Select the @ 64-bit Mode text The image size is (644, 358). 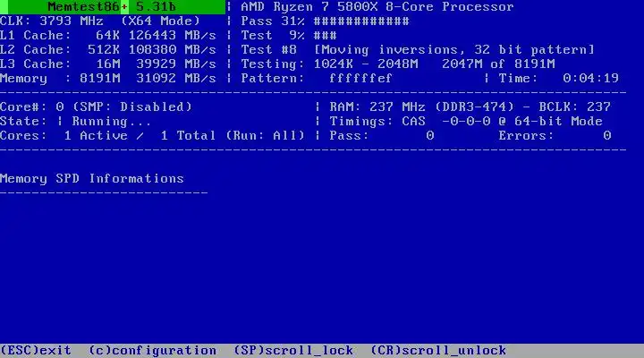click(x=550, y=122)
